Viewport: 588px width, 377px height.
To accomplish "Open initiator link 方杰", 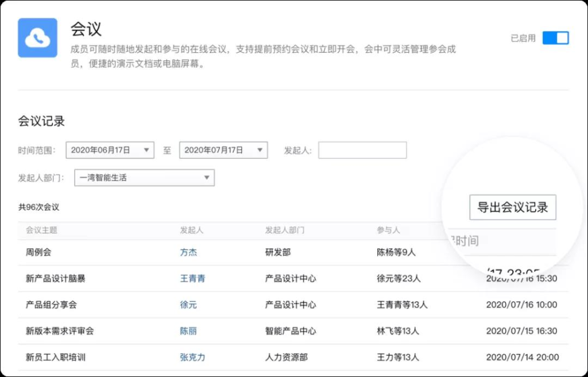I will pyautogui.click(x=188, y=252).
